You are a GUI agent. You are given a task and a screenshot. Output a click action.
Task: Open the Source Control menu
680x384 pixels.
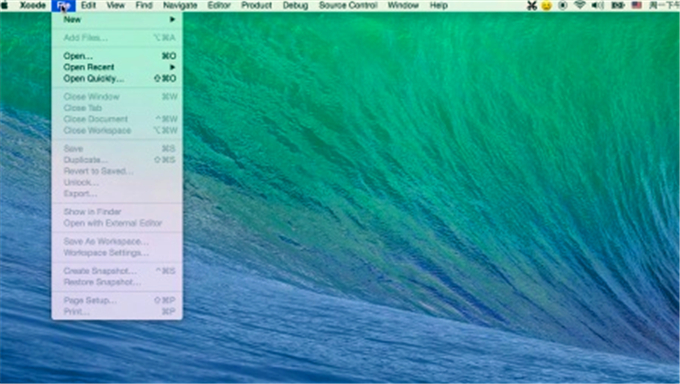[348, 6]
